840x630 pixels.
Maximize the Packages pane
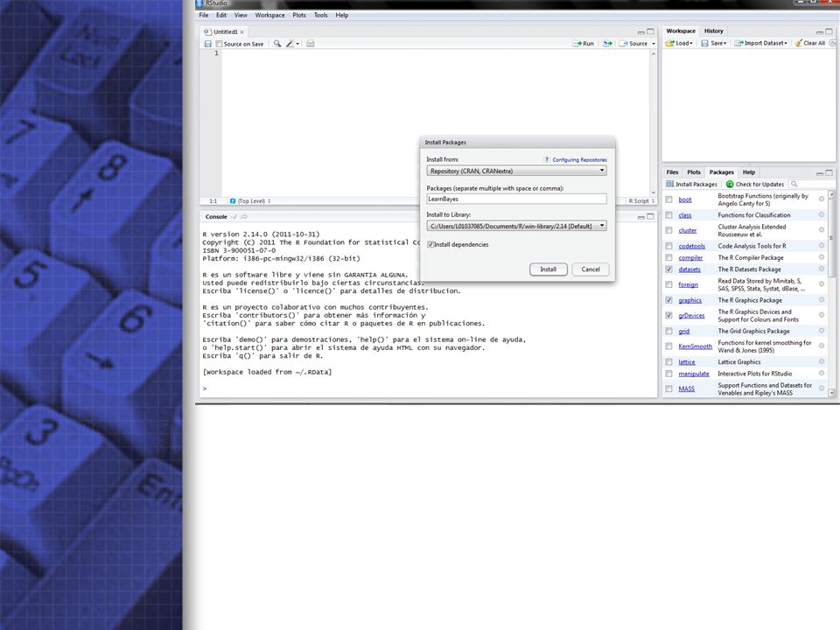tap(829, 173)
